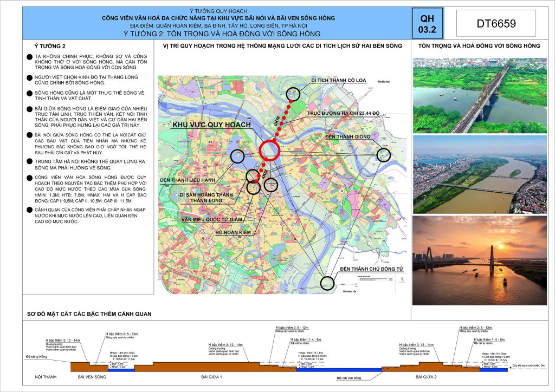
Task: Click the KHU VỰC QUY HOẠCH map label
Action: (211, 125)
